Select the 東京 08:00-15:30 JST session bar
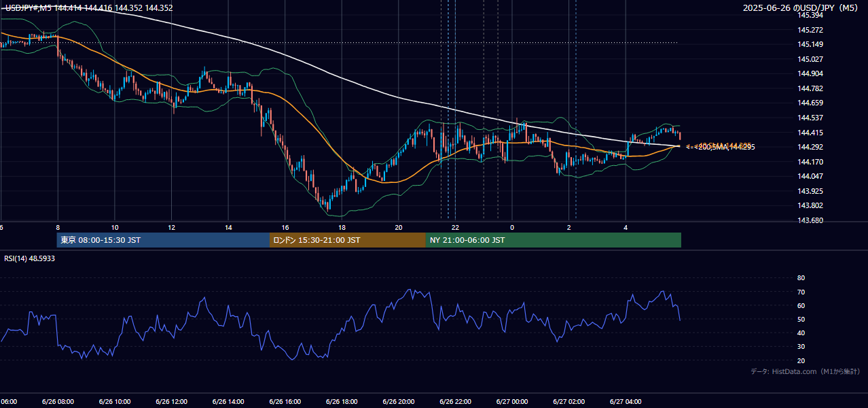 (163, 240)
